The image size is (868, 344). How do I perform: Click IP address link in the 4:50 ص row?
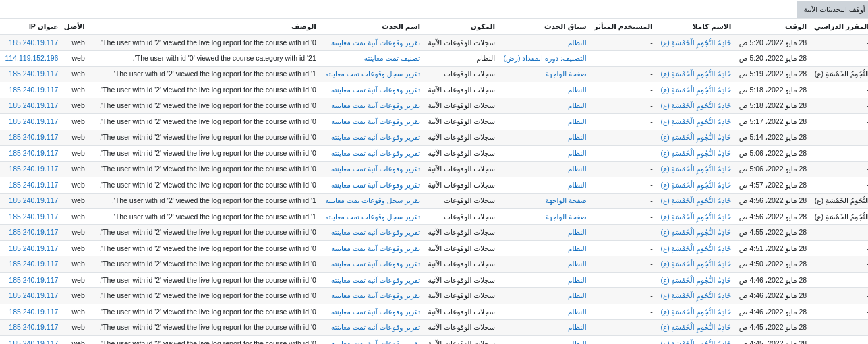34,264
